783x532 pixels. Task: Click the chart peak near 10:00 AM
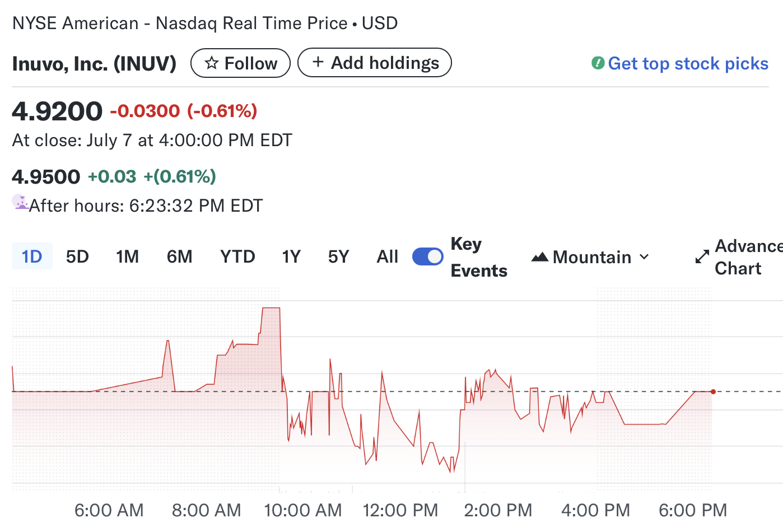(271, 308)
